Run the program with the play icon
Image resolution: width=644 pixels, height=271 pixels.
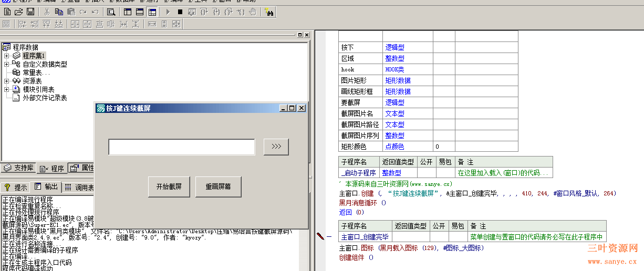168,12
